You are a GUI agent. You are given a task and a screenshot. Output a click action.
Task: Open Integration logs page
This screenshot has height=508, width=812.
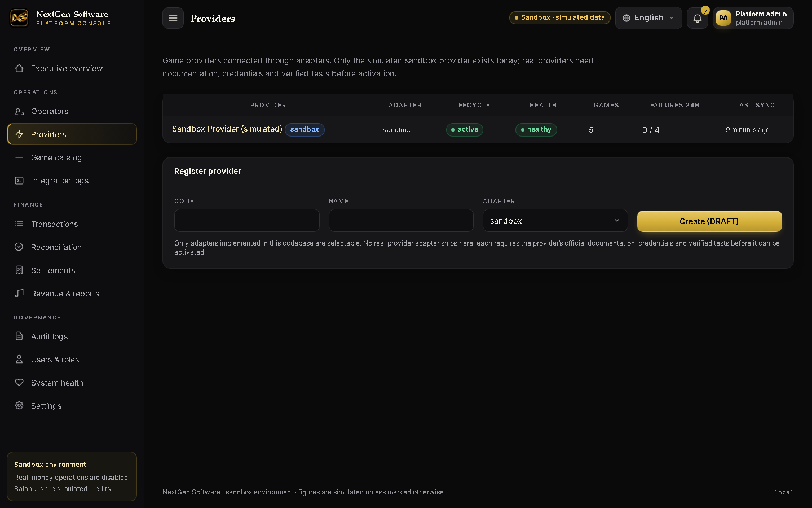pos(72,181)
